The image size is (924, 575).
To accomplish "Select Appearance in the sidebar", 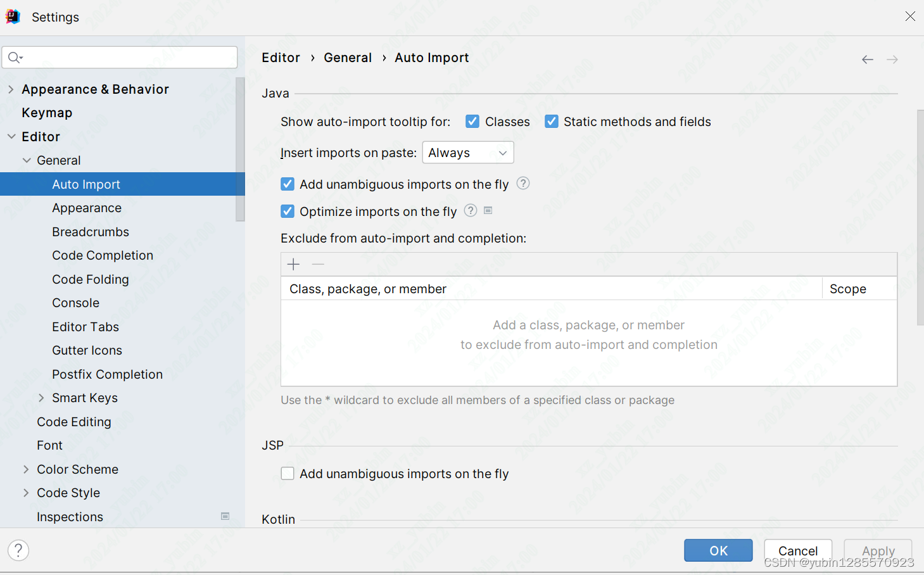I will pos(86,208).
